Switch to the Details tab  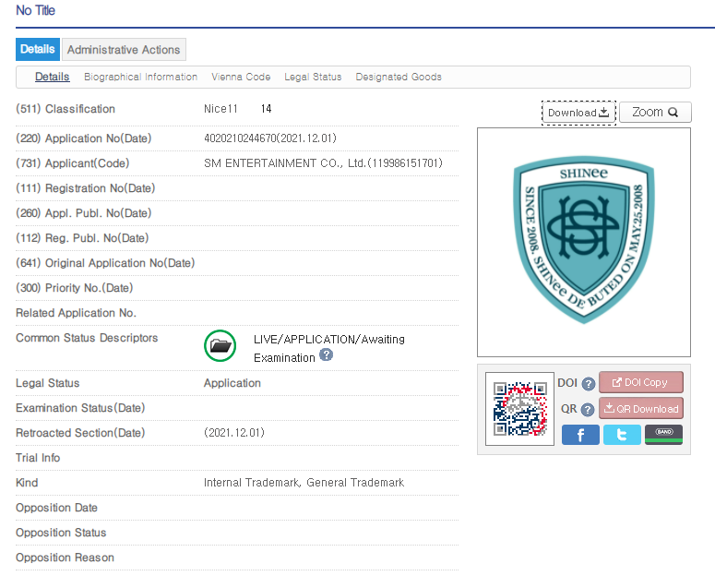[x=38, y=49]
